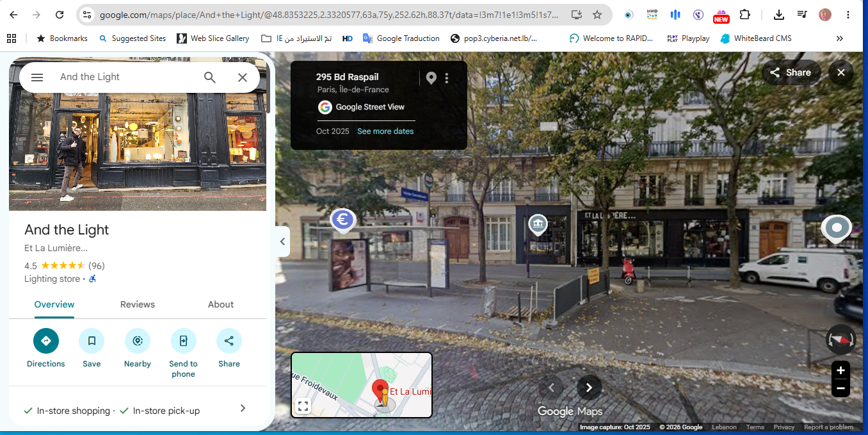Image resolution: width=868 pixels, height=435 pixels.
Task: Clear the 'And the Light' search
Action: point(243,77)
